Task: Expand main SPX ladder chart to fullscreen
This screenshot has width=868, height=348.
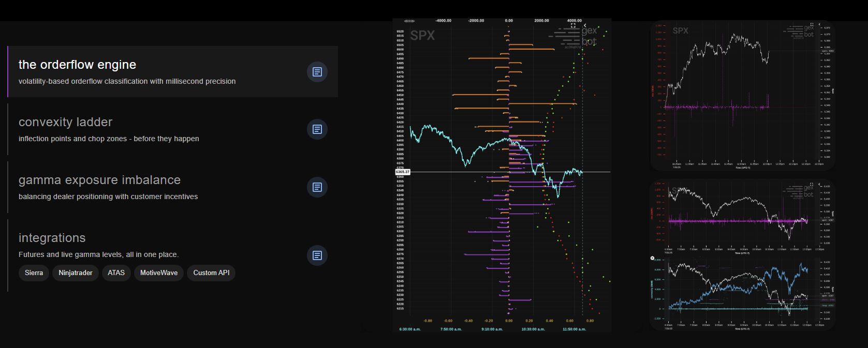Action: [x=573, y=25]
